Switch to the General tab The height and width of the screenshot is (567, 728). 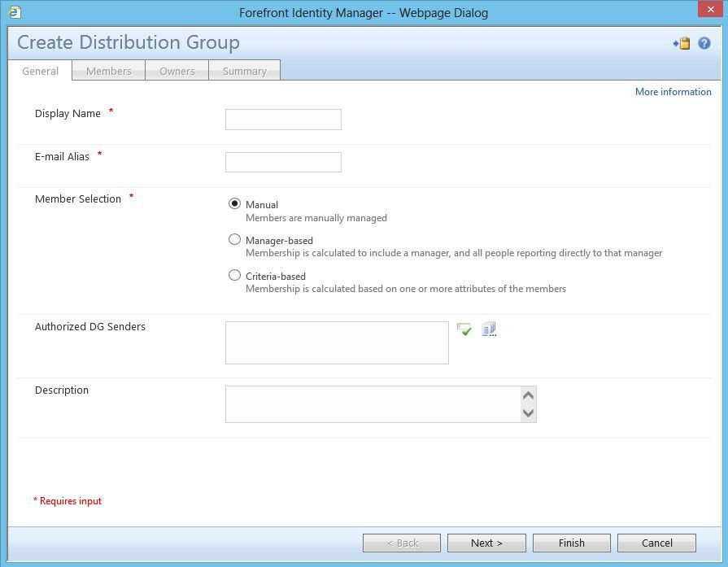pyautogui.click(x=41, y=71)
